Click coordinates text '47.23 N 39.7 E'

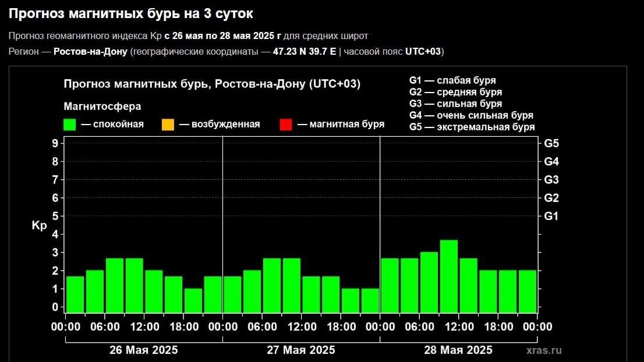pos(305,52)
